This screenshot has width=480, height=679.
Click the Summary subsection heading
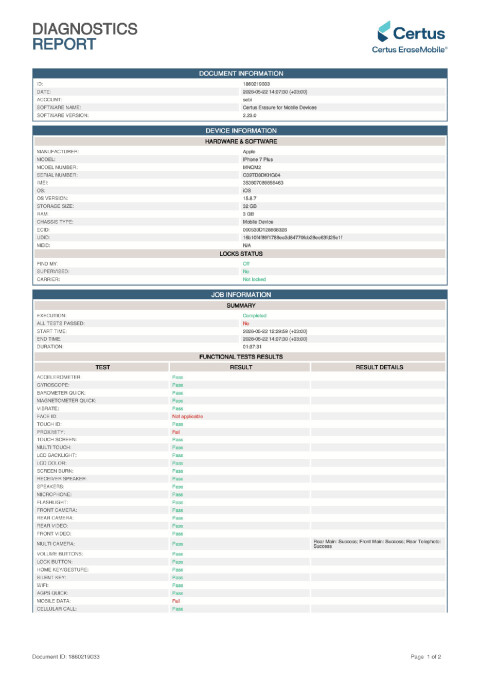240,305
